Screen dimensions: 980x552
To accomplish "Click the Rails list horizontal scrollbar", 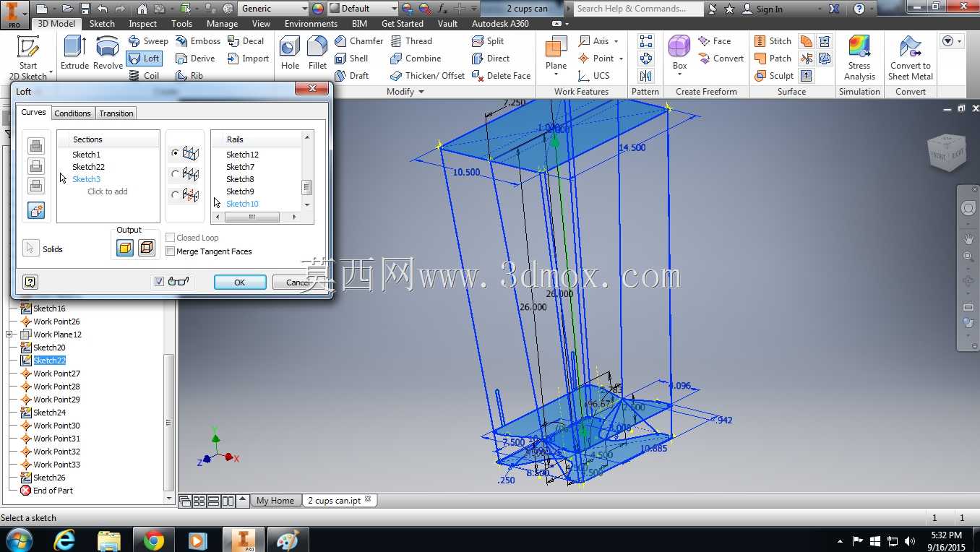I will click(x=254, y=217).
